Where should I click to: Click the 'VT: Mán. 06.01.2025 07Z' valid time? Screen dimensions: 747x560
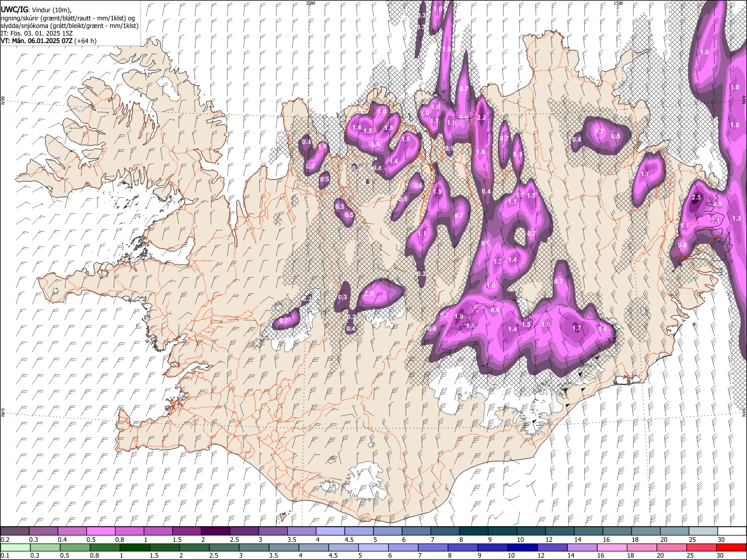[x=37, y=41]
